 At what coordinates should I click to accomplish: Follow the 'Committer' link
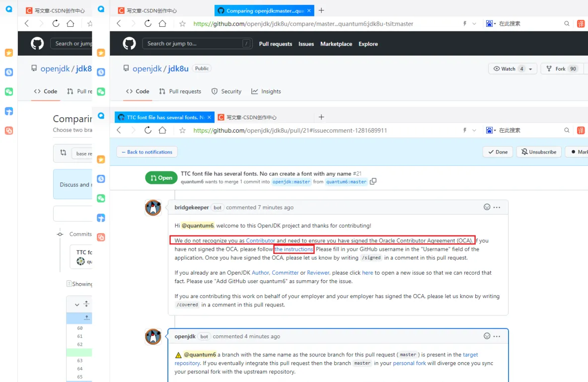[x=285, y=273]
